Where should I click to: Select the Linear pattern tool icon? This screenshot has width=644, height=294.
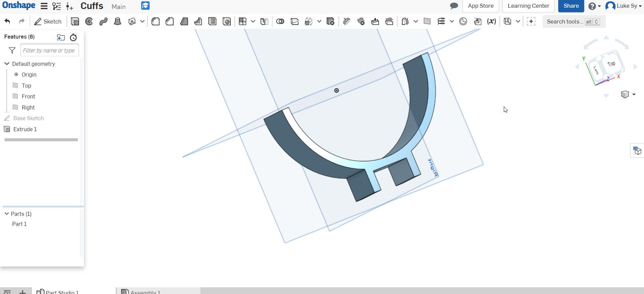(243, 21)
